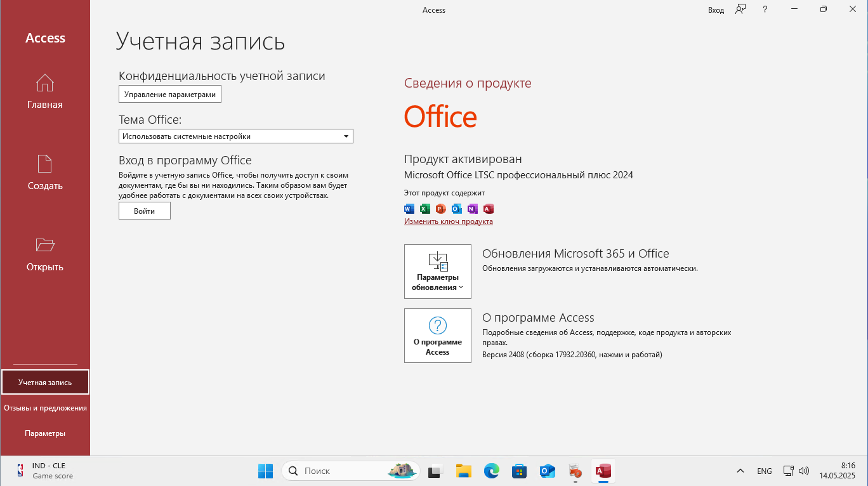
Task: Open Outlook from the taskbar
Action: pos(548,471)
